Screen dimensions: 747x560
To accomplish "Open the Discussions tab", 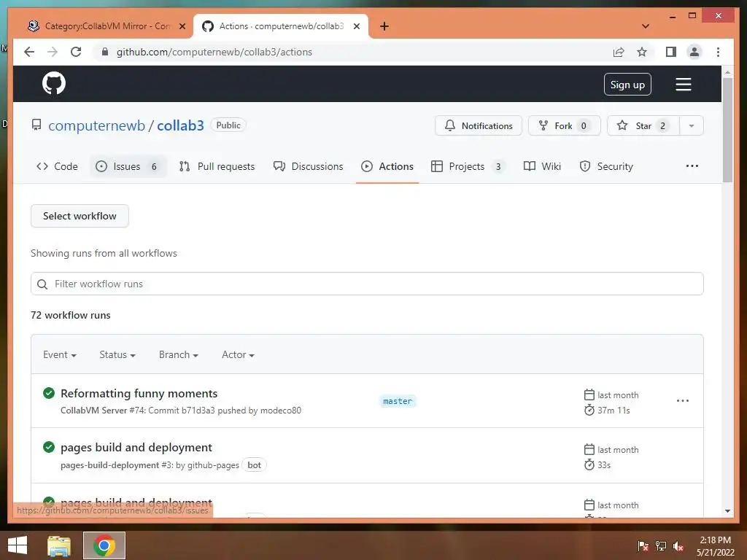I will (x=309, y=166).
